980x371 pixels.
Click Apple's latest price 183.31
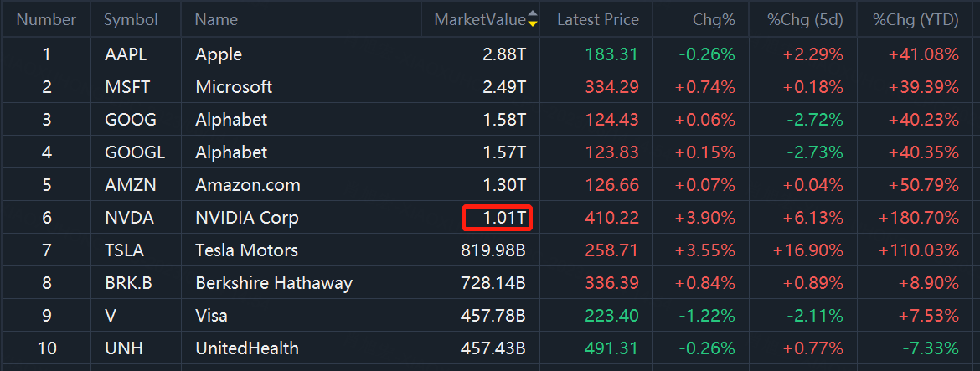pyautogui.click(x=612, y=54)
